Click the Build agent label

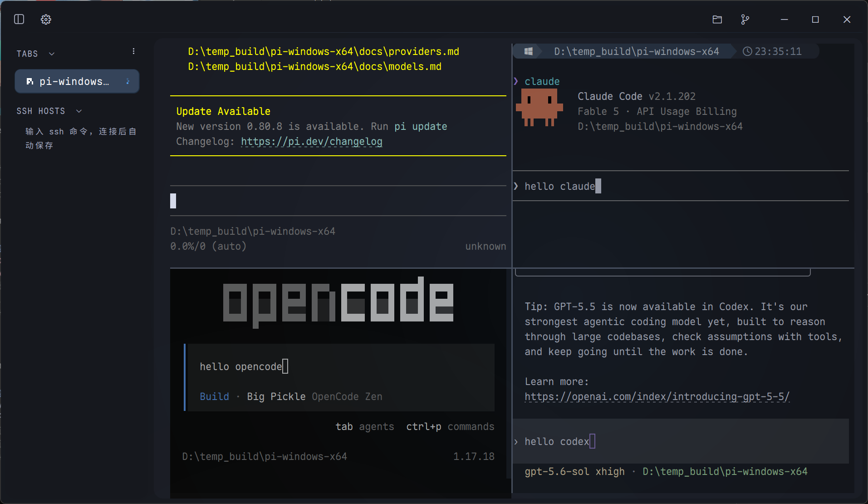(x=214, y=396)
